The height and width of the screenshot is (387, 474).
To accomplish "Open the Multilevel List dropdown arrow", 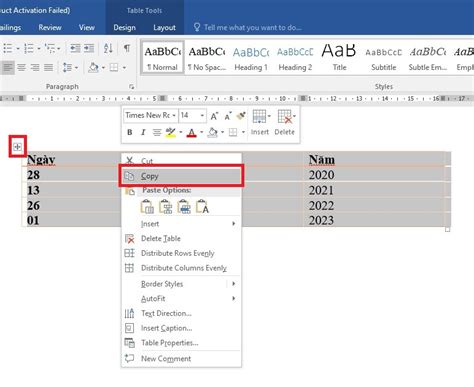I will click(x=59, y=49).
